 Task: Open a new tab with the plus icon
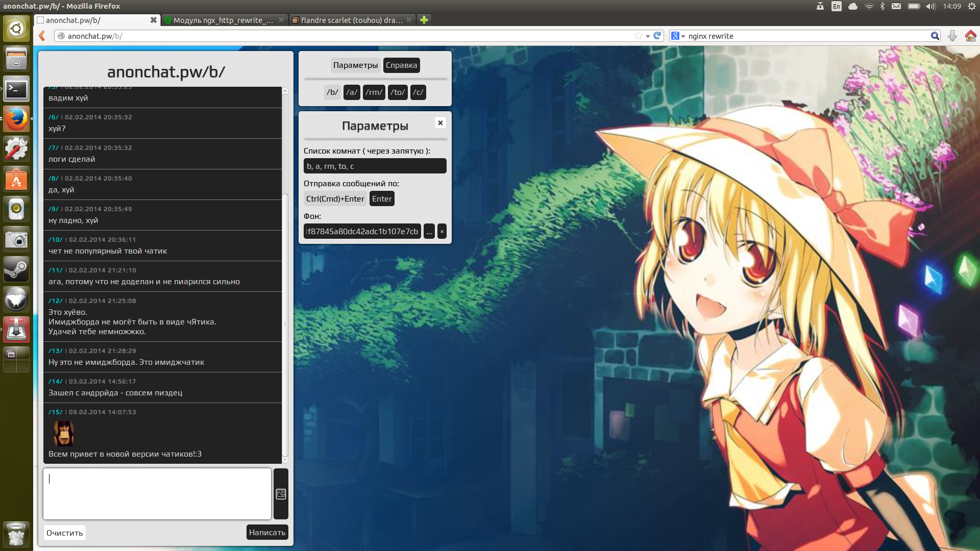coord(424,20)
